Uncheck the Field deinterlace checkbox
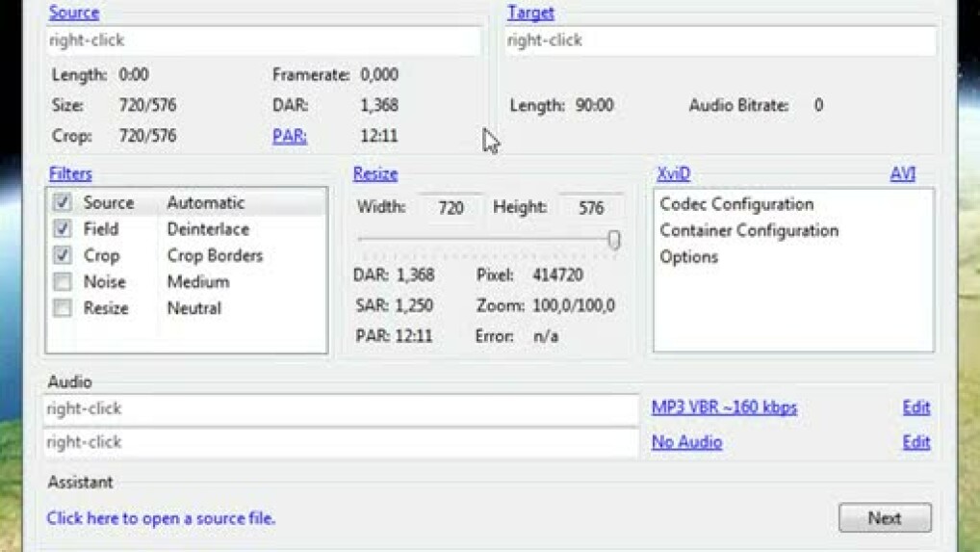Screen dimensions: 980x552 click(x=63, y=229)
